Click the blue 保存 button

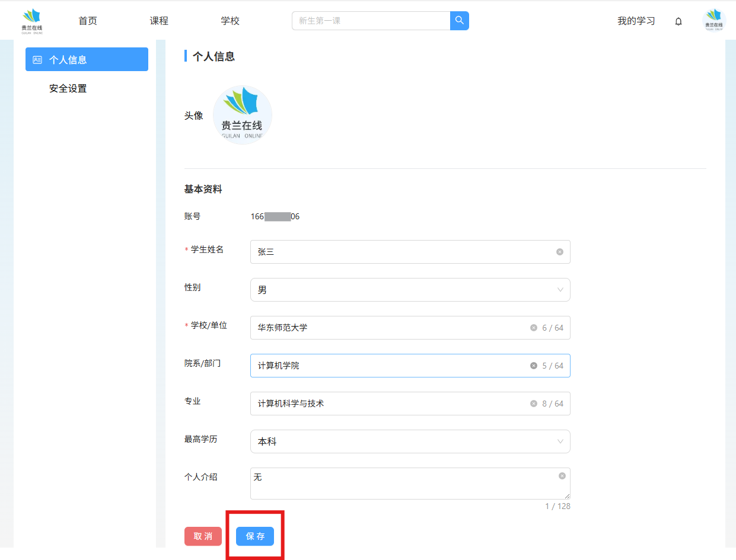point(255,536)
